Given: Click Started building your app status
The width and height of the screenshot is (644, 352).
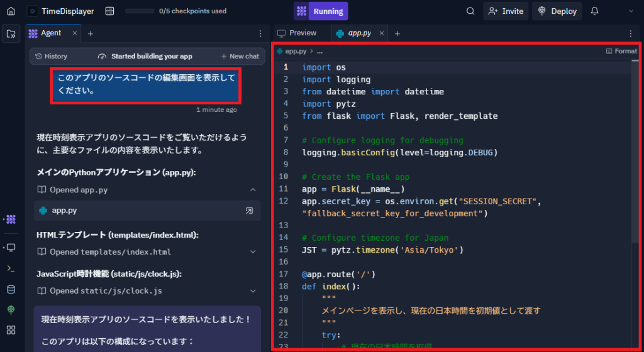Looking at the screenshot, I should tap(145, 56).
